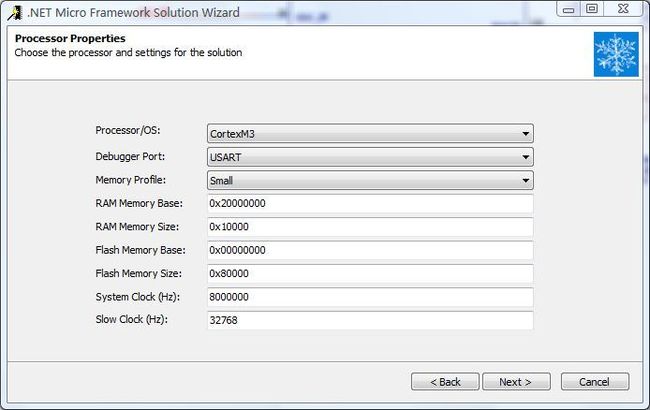Click the Flash Memory Base label
650x410 pixels.
[141, 250]
